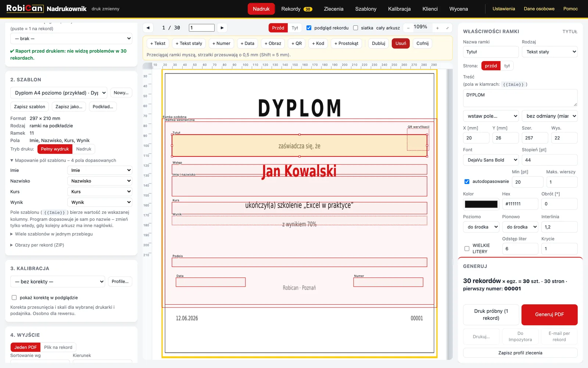The width and height of the screenshot is (588, 368).
Task: Click the 'Podkład...' button
Action: [x=103, y=107]
